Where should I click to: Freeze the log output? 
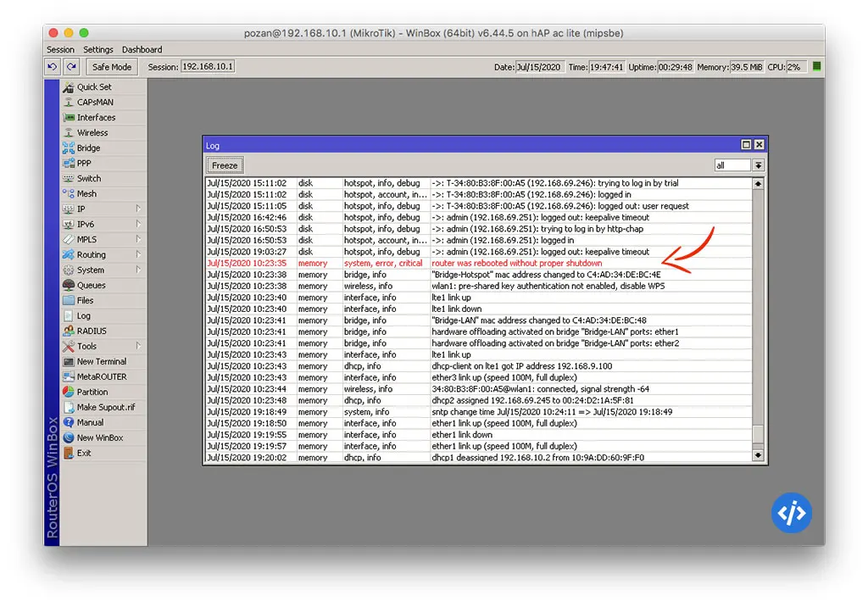point(224,164)
